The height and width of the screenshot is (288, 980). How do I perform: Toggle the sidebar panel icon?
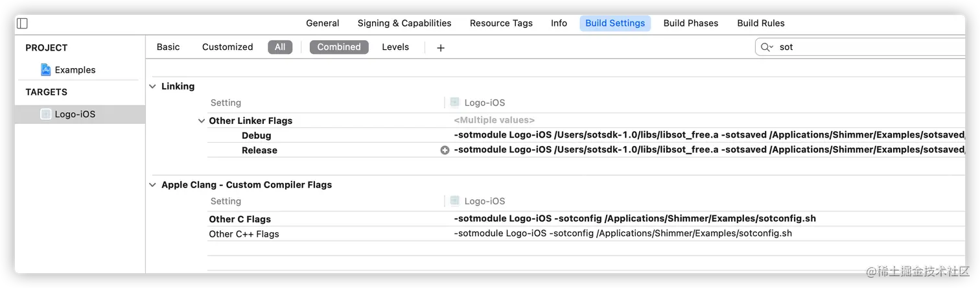coord(22,23)
